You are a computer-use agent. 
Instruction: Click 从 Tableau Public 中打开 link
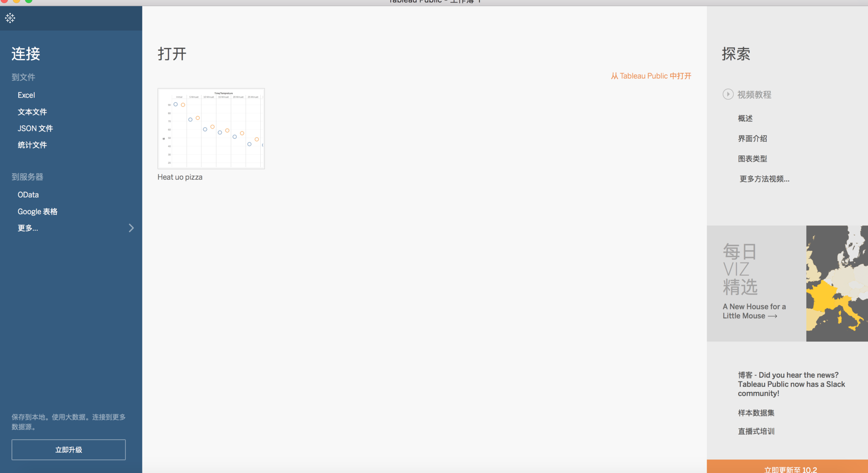651,76
